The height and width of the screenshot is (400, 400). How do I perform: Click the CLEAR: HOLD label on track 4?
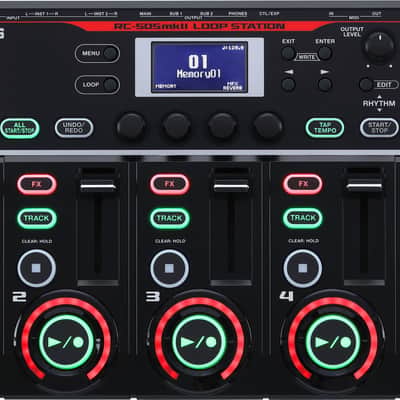pyautogui.click(x=303, y=240)
